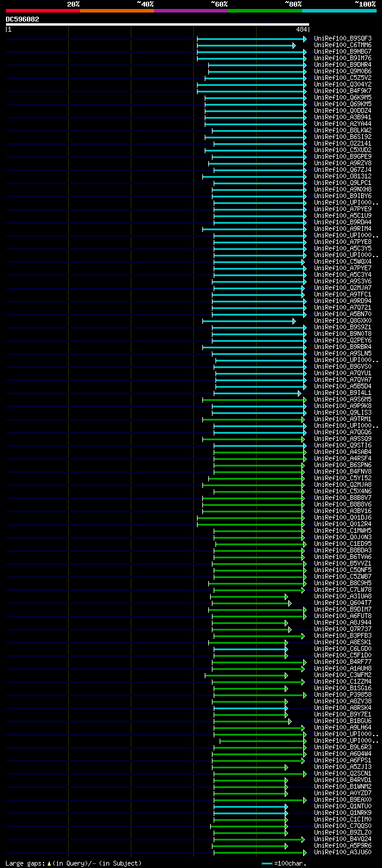Image resolution: width=382 pixels, height=868 pixels.
Task: Select hit UniRef100_C6TMM6
Action: (343, 45)
